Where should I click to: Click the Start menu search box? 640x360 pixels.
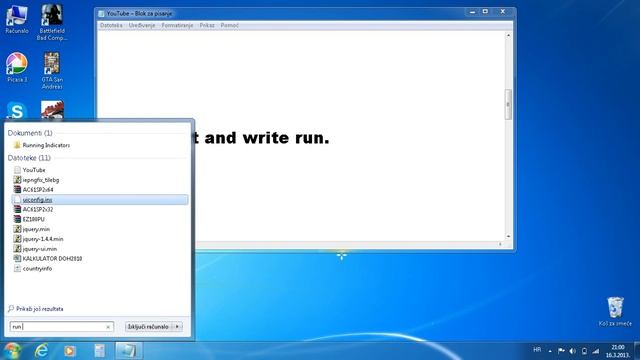57,327
